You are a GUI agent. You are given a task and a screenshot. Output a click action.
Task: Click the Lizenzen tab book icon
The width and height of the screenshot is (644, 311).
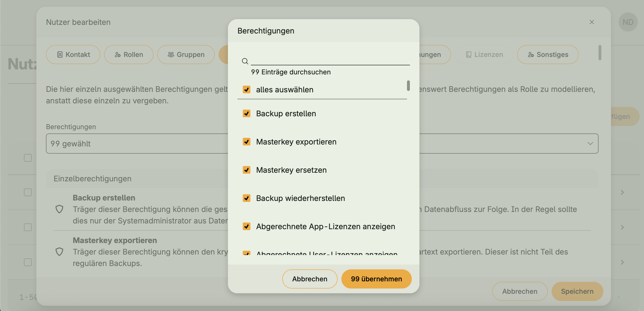pos(469,55)
